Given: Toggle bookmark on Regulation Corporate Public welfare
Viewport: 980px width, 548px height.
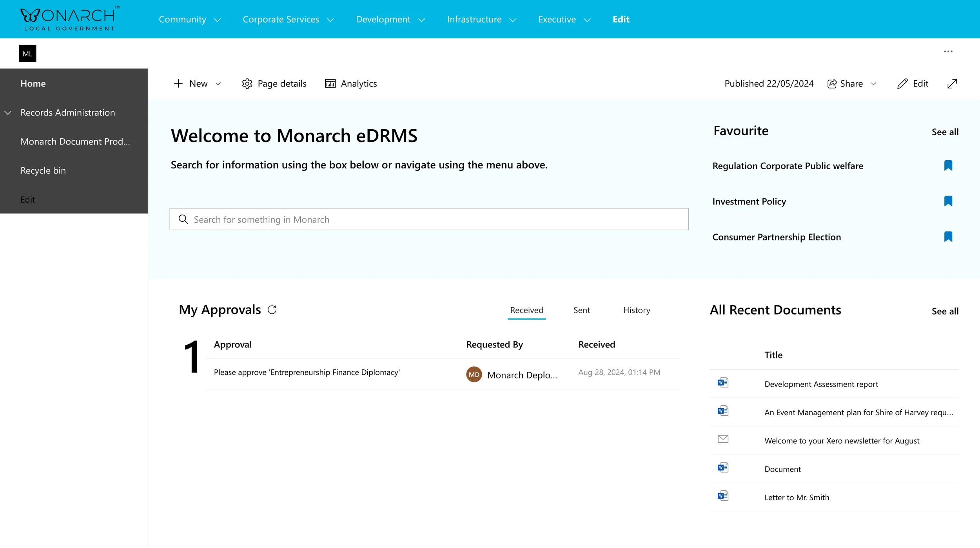Looking at the screenshot, I should pos(948,166).
